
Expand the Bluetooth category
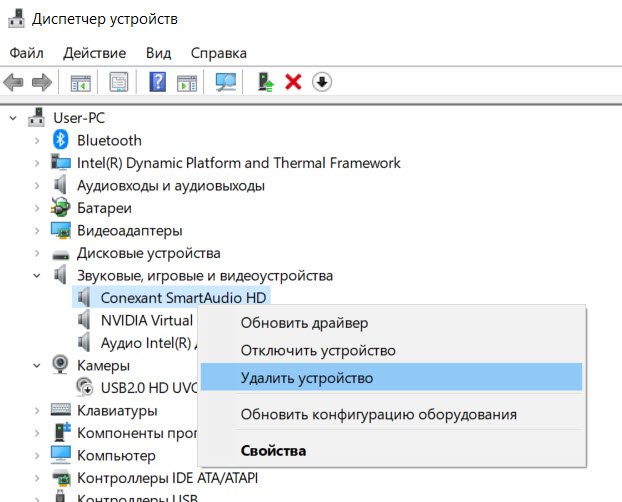[37, 140]
